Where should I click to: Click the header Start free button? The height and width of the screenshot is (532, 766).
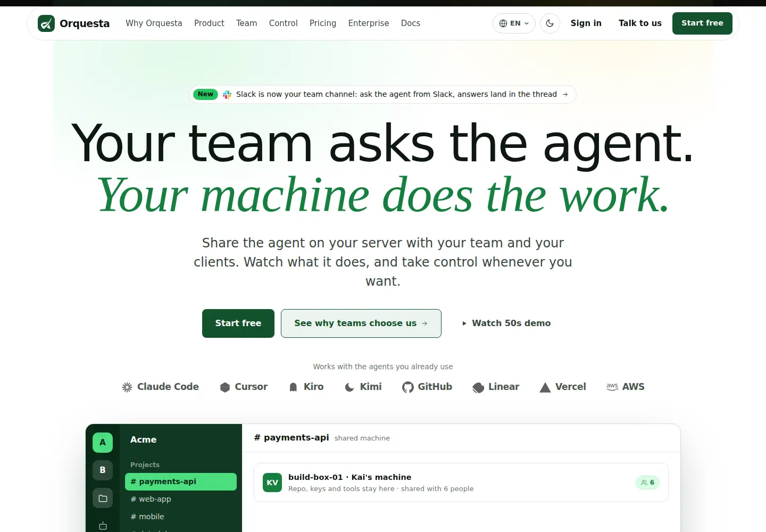coord(702,23)
